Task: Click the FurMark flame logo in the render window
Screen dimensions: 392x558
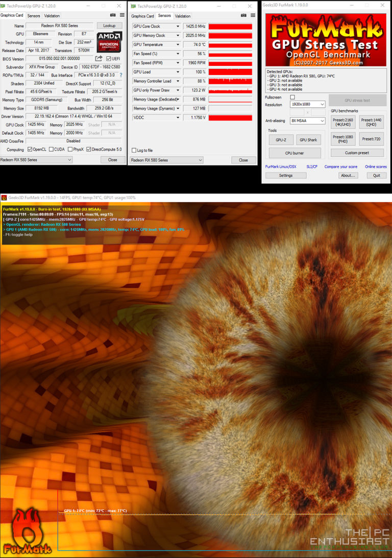Action: coord(27,530)
